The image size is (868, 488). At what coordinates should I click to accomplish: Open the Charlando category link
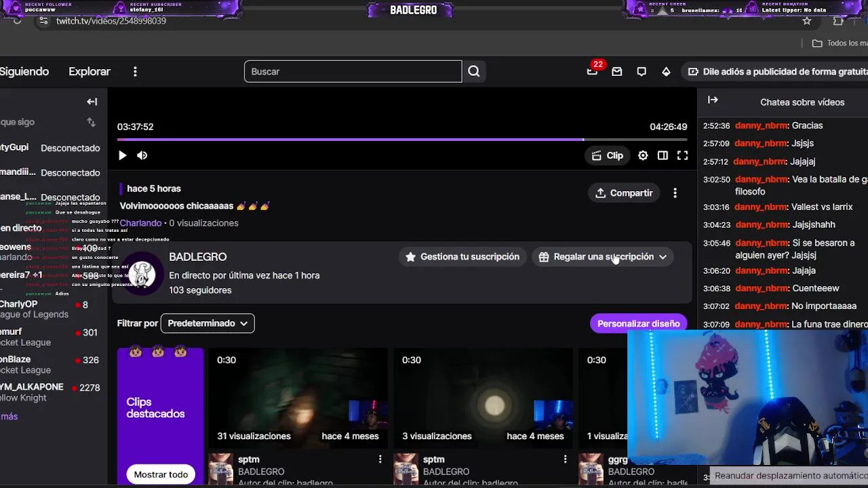point(140,223)
